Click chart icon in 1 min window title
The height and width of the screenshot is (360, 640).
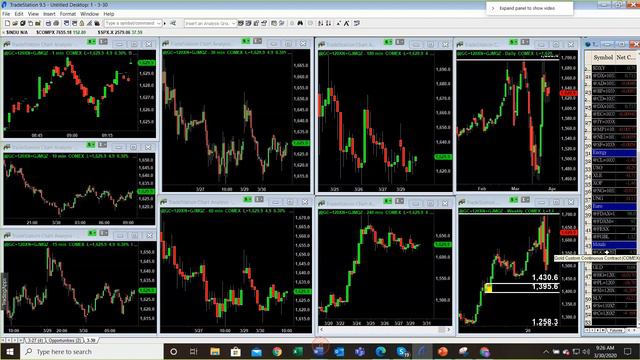[7, 43]
